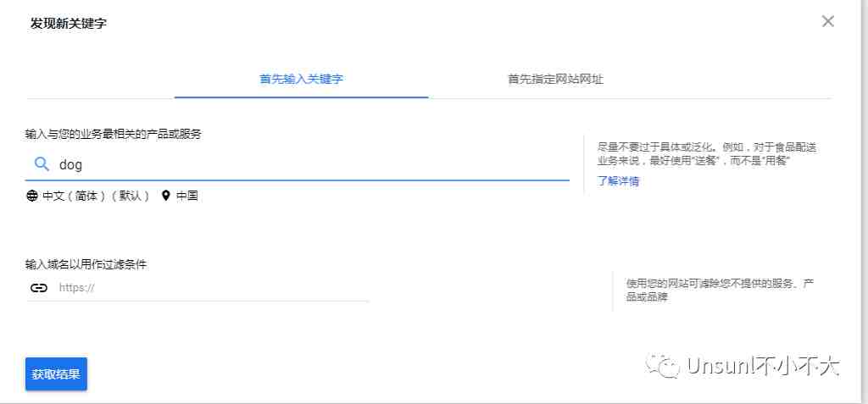The width and height of the screenshot is (868, 404).
Task: Click the Unsunl不小不大 watermark text
Action: [x=762, y=366]
